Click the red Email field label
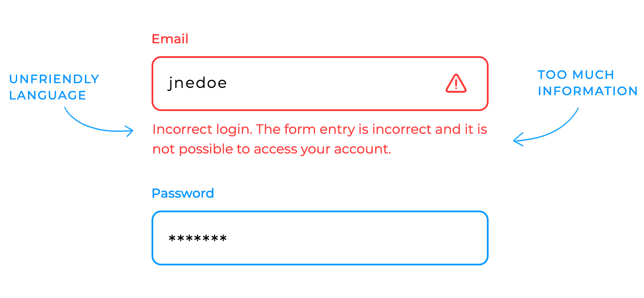The height and width of the screenshot is (298, 644). tap(170, 39)
